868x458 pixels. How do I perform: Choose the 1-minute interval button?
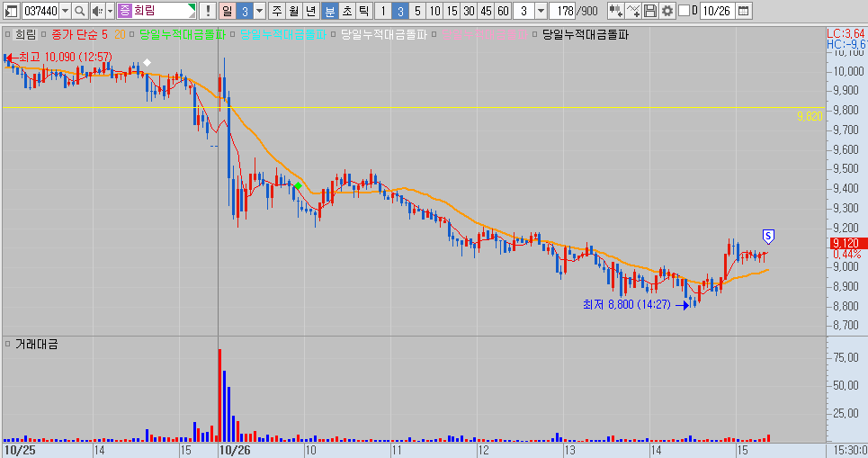tap(383, 11)
